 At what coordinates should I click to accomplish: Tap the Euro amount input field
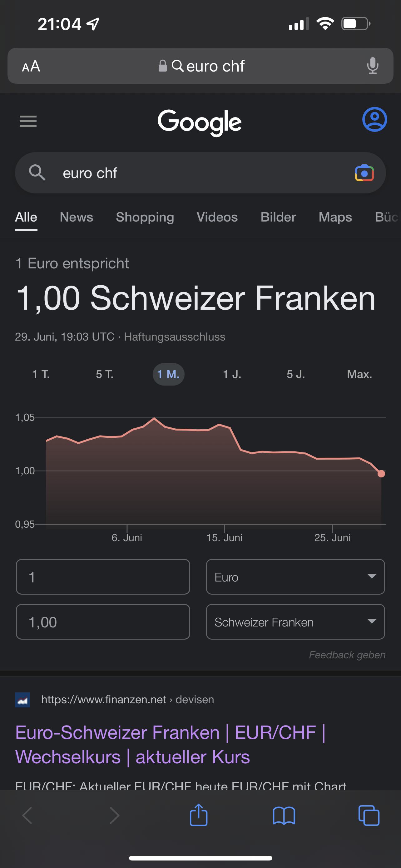[103, 577]
